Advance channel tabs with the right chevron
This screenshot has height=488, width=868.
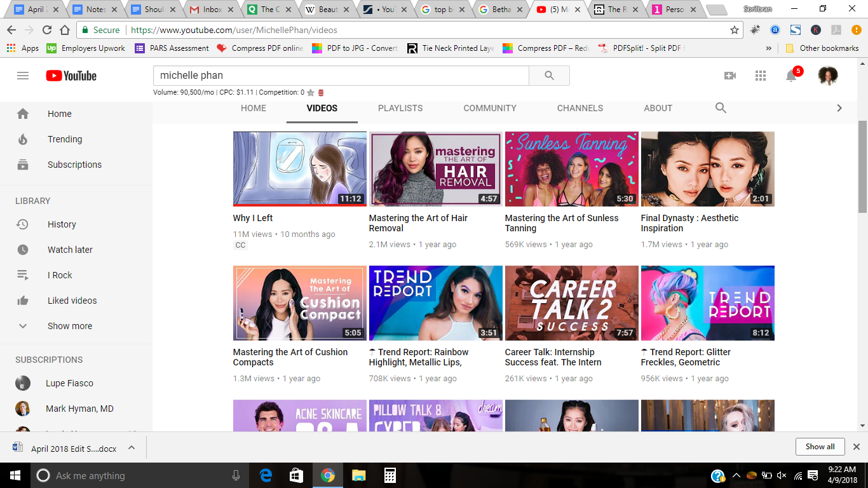[x=839, y=108]
